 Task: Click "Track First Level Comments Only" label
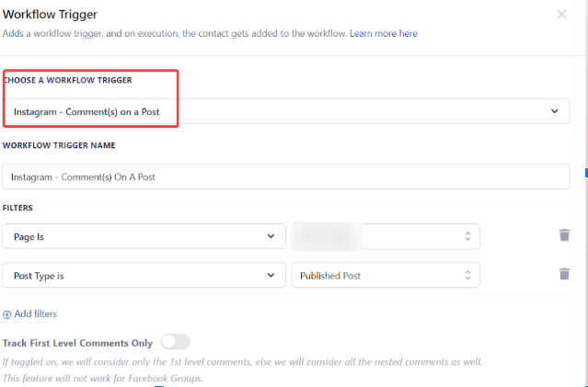pyautogui.click(x=77, y=343)
